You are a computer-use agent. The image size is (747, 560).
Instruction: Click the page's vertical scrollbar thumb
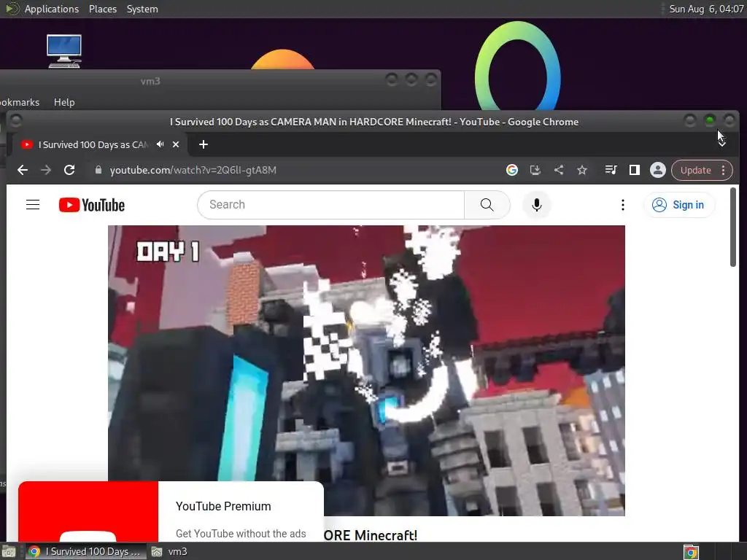(x=733, y=227)
